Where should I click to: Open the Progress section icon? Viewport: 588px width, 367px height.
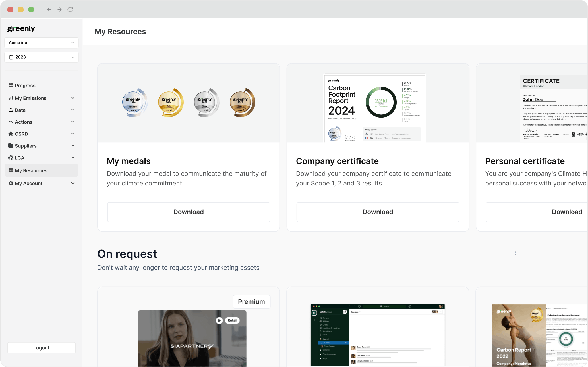click(11, 85)
